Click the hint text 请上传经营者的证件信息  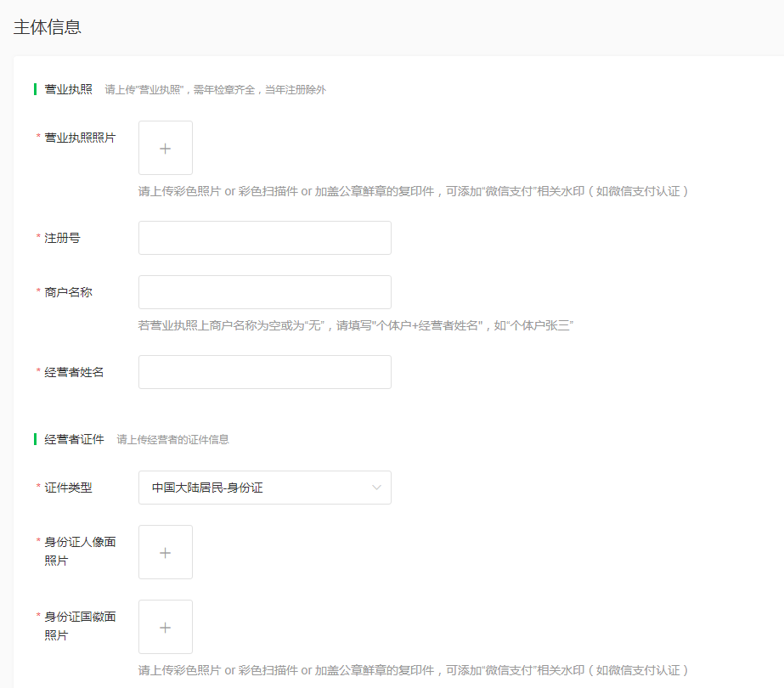(173, 439)
